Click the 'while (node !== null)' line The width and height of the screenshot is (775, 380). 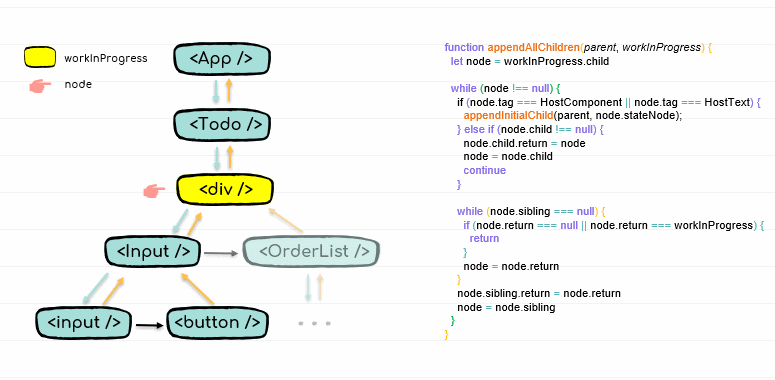coord(505,89)
